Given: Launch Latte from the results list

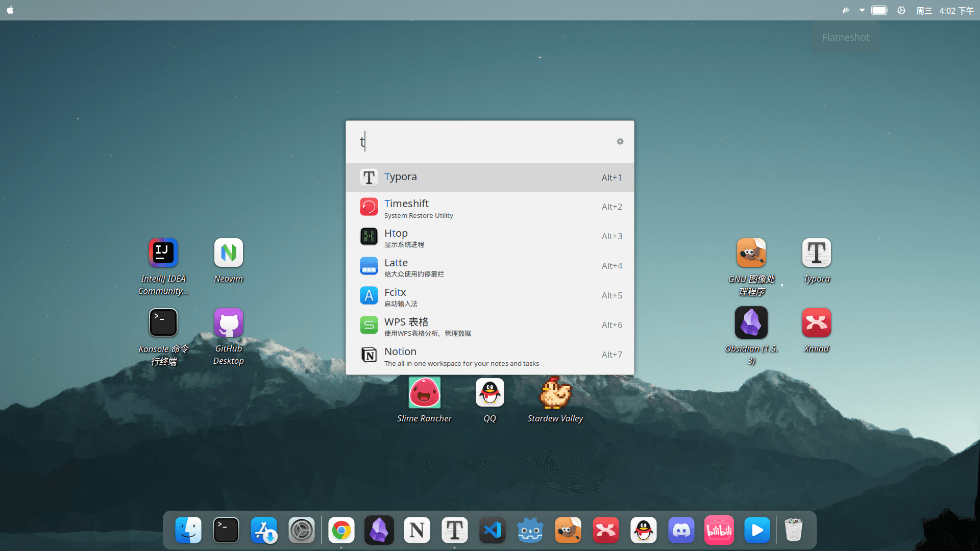Looking at the screenshot, I should pos(490,266).
